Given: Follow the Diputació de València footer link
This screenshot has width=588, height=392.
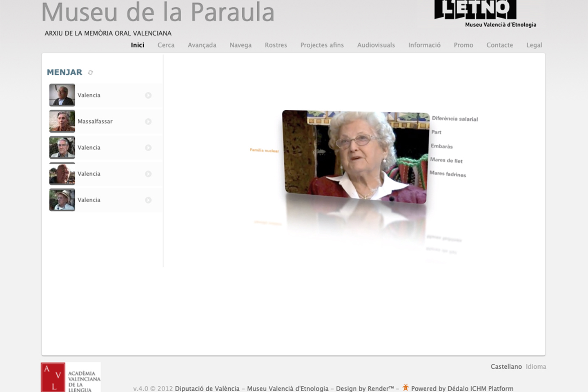Looking at the screenshot, I should click(207, 388).
